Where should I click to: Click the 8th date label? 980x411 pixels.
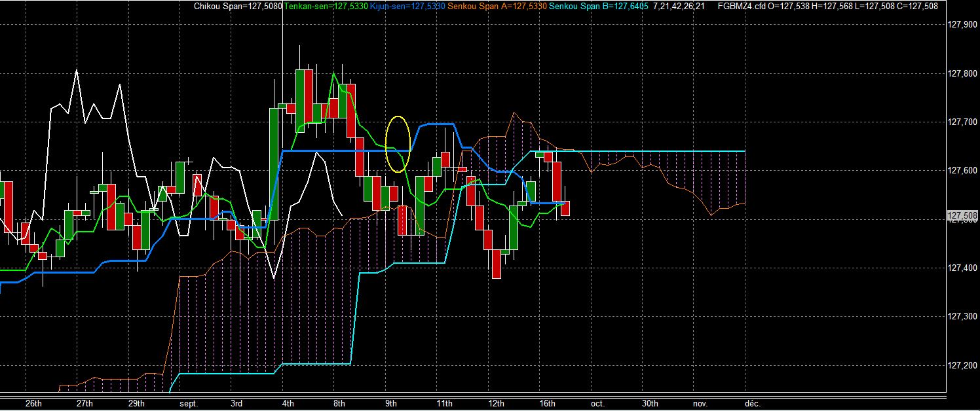point(339,403)
